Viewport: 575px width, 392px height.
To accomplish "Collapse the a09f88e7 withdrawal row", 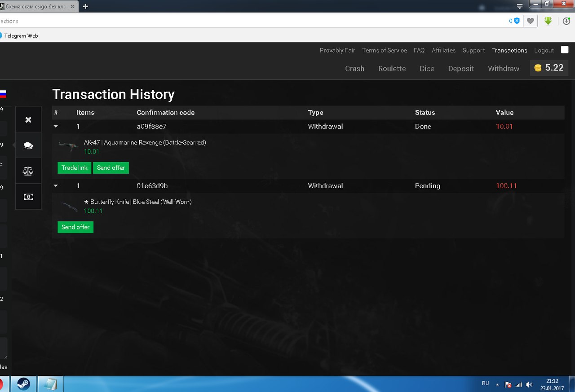I will click(x=56, y=127).
